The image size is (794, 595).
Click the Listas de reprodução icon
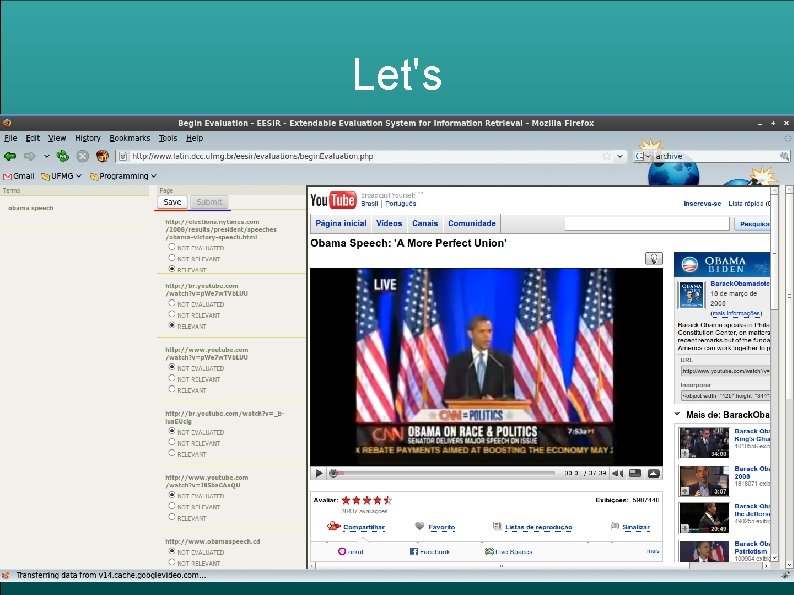497,526
